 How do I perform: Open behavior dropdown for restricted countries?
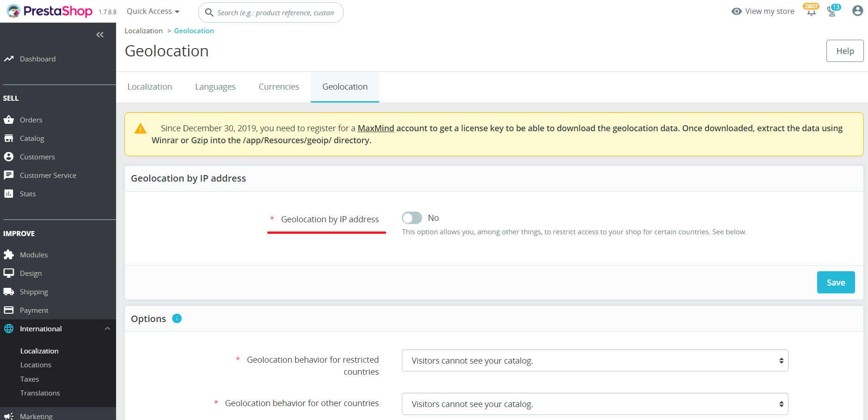pyautogui.click(x=595, y=360)
